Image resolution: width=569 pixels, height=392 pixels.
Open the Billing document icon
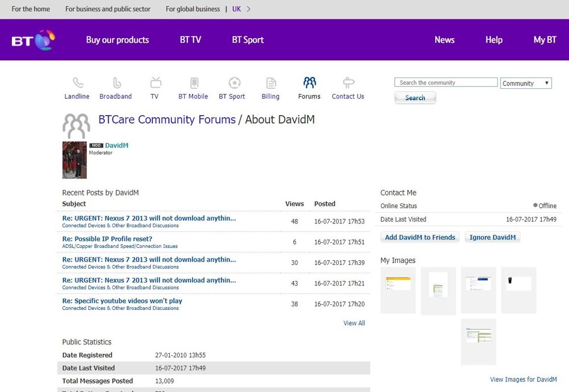click(x=271, y=83)
